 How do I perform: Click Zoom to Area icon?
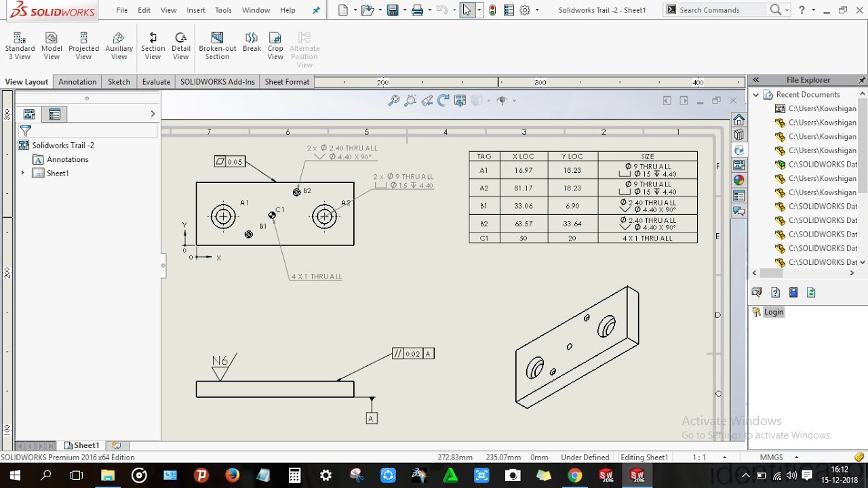pos(410,100)
